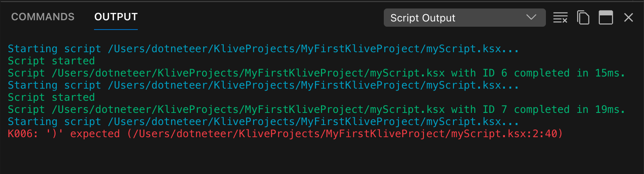Switch to the COMMANDS tab
Image resolution: width=644 pixels, height=174 pixels.
tap(43, 17)
